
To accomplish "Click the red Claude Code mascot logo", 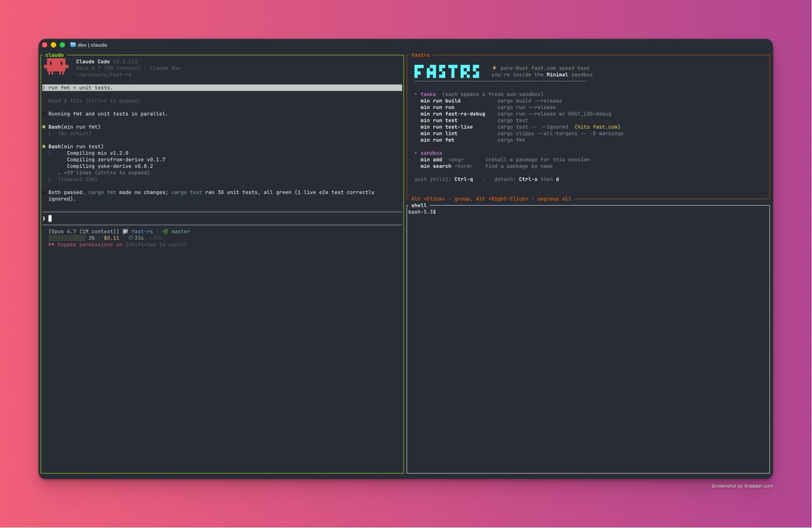I will click(x=56, y=66).
